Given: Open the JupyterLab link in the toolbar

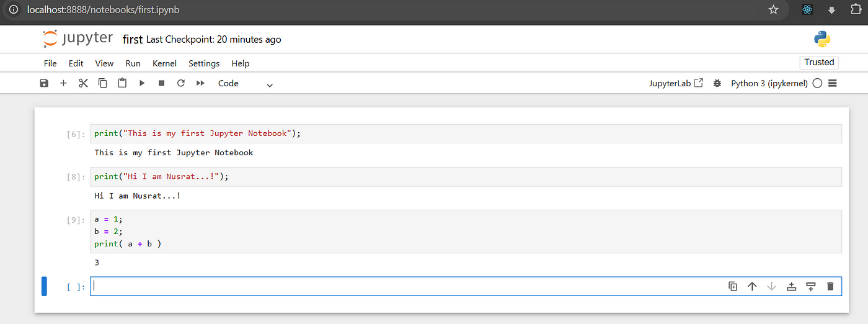Looking at the screenshot, I should click(676, 83).
